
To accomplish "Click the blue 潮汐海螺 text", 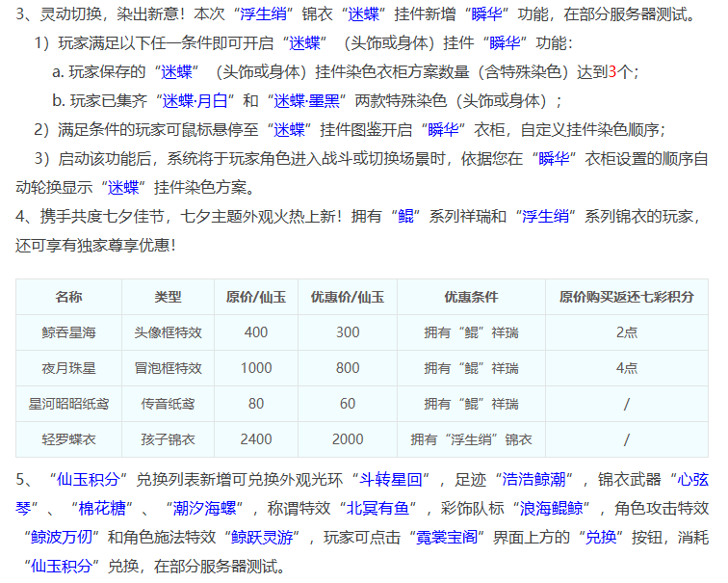I will pos(205,509).
